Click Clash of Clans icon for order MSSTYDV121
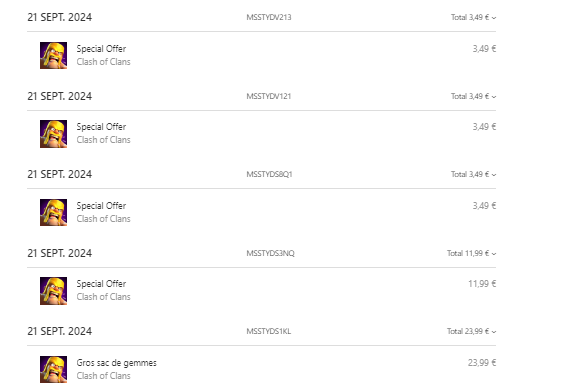Screen dimensions: 563x389 click(53, 134)
